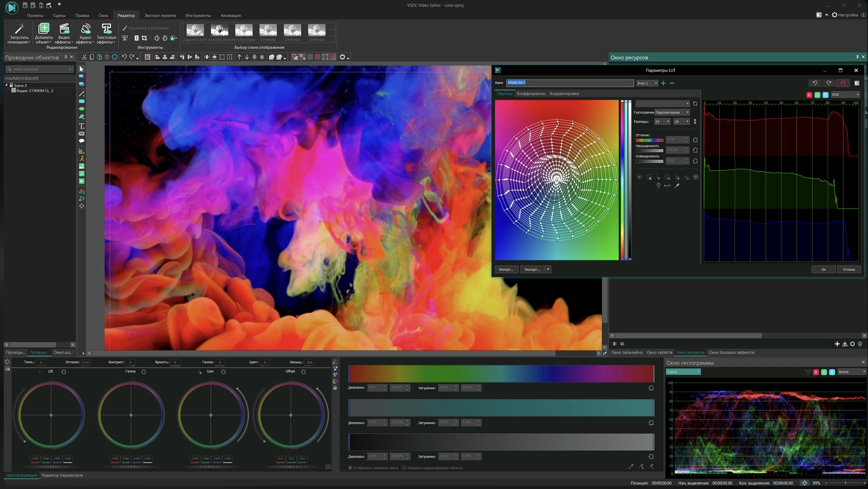
Task: Toggle blue channel in LUT histogram
Action: (x=825, y=95)
